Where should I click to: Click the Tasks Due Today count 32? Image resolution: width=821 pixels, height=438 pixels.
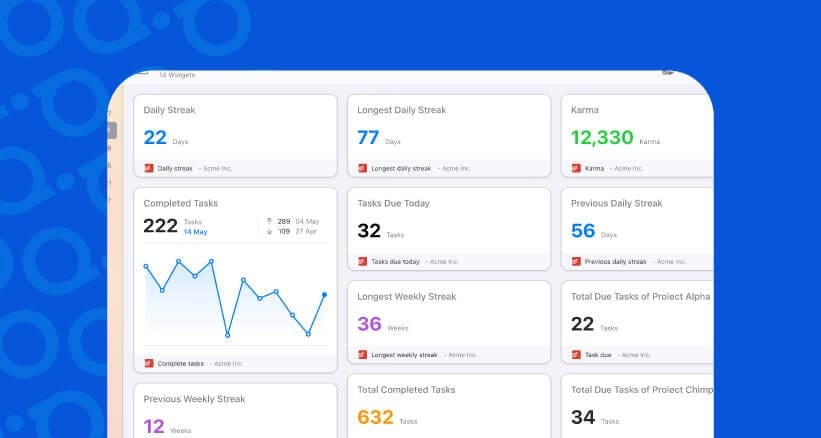pyautogui.click(x=369, y=231)
